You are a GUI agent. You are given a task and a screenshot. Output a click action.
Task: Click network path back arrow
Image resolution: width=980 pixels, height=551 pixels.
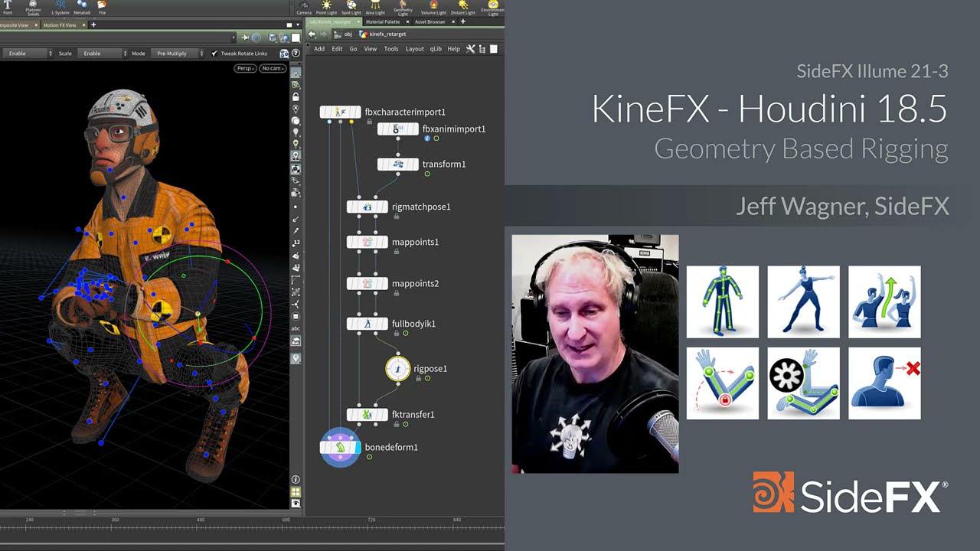click(x=312, y=34)
